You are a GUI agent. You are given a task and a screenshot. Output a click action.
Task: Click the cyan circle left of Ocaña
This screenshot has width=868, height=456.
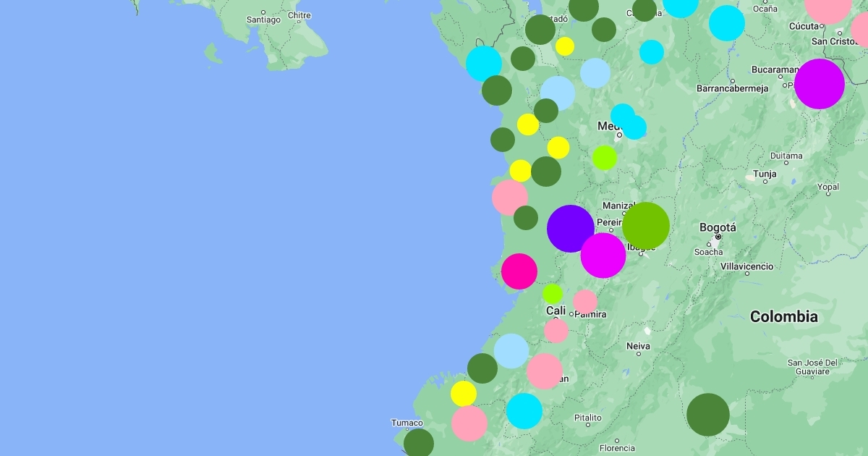pos(727,23)
